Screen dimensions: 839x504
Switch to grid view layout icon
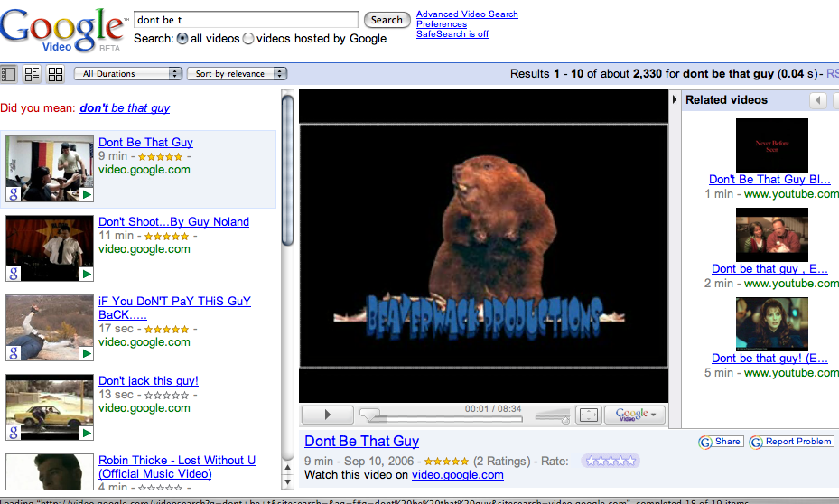tap(56, 74)
